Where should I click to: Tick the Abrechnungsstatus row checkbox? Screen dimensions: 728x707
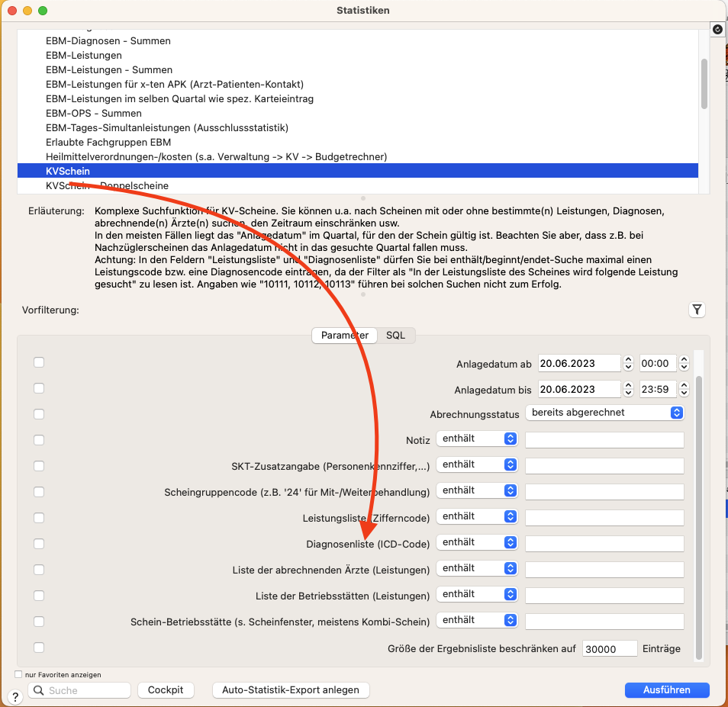tap(39, 414)
